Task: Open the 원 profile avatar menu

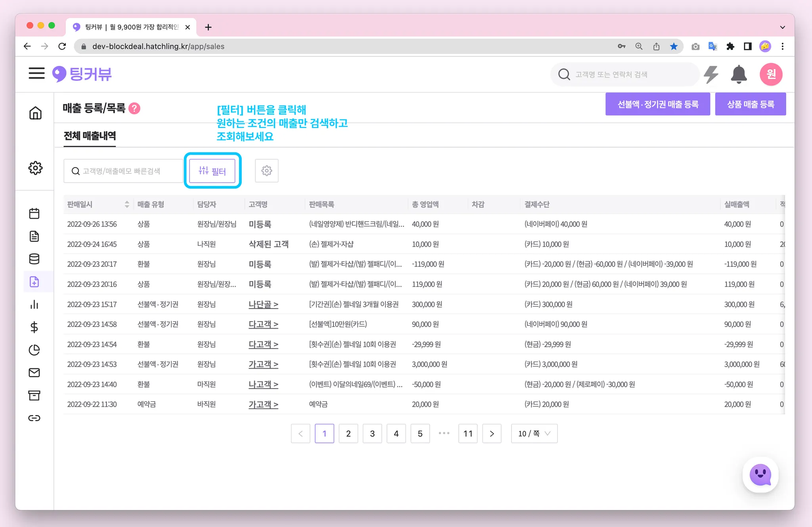Action: (771, 74)
